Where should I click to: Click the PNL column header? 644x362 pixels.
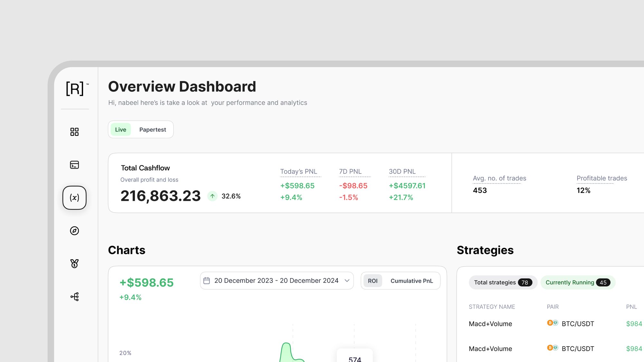pyautogui.click(x=631, y=307)
